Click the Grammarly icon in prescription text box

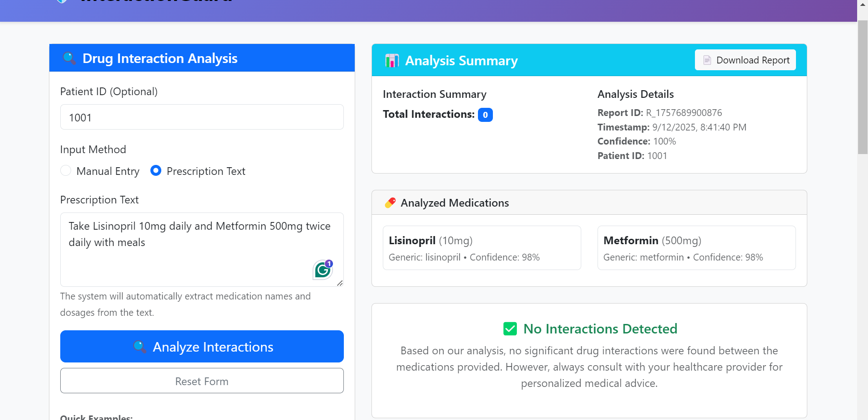click(323, 270)
